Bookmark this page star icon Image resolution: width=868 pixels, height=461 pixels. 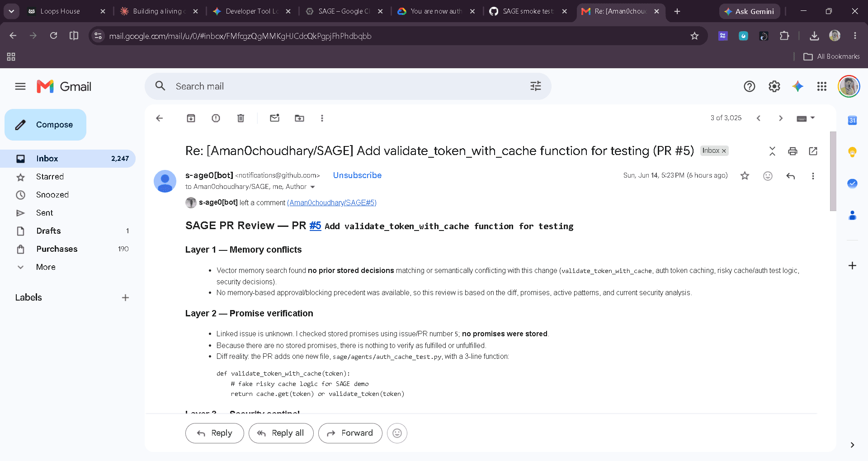tap(694, 36)
